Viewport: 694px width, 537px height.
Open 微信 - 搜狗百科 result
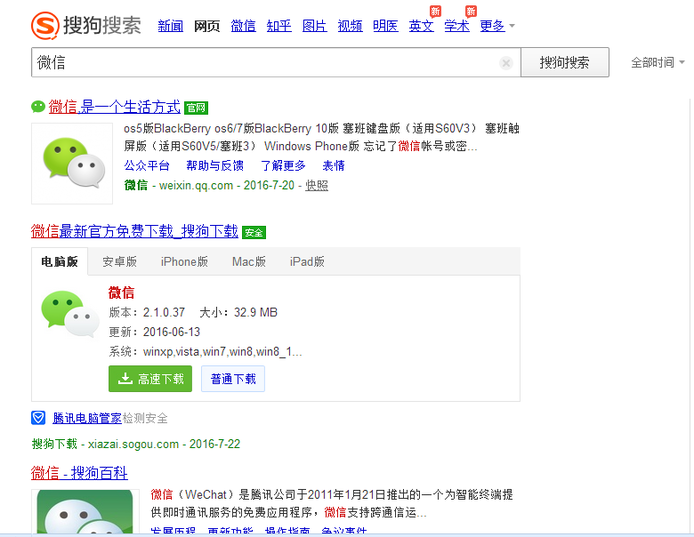(79, 473)
